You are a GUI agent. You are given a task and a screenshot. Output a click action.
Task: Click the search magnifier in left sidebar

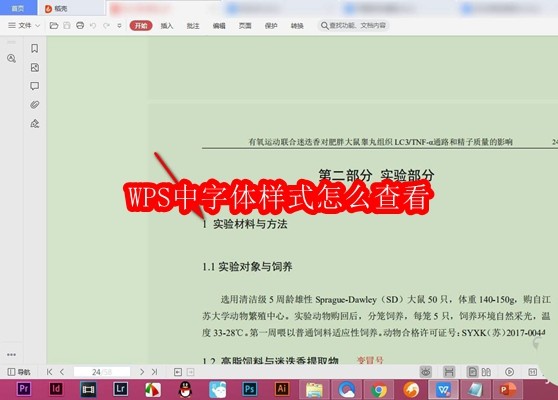coord(11,58)
